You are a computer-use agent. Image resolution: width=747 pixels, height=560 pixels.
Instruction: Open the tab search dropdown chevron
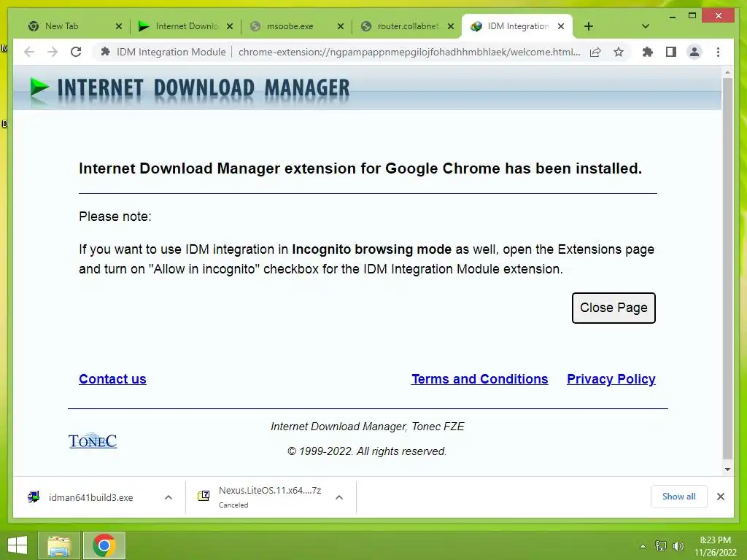point(646,26)
